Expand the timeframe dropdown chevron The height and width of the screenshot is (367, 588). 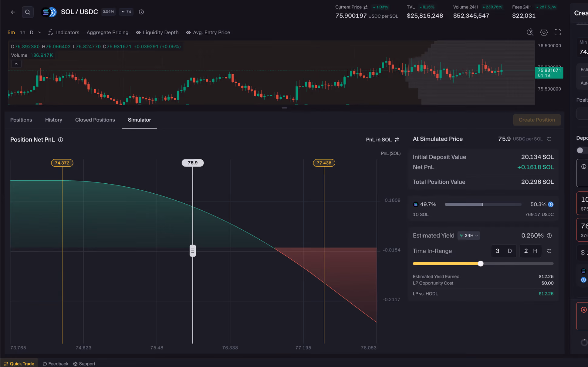click(x=40, y=32)
